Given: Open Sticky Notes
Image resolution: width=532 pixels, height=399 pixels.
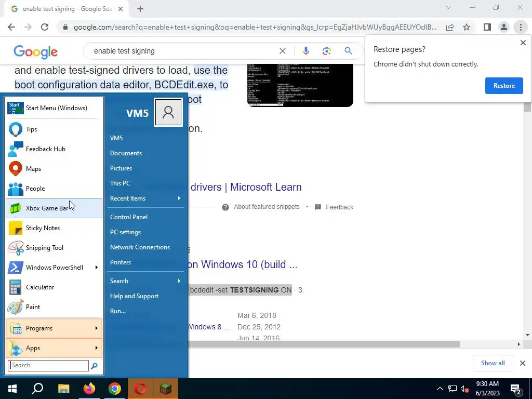Looking at the screenshot, I should [54, 228].
